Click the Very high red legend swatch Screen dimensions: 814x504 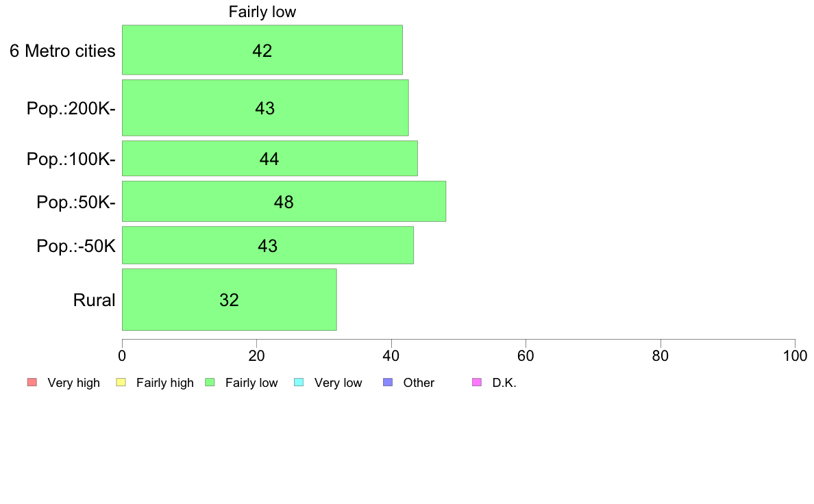tap(32, 383)
